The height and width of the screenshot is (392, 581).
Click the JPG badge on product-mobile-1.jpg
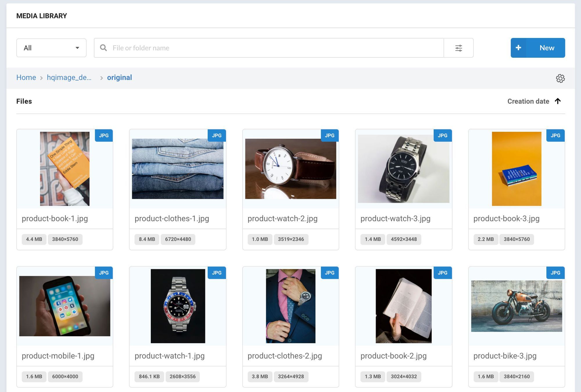click(104, 273)
